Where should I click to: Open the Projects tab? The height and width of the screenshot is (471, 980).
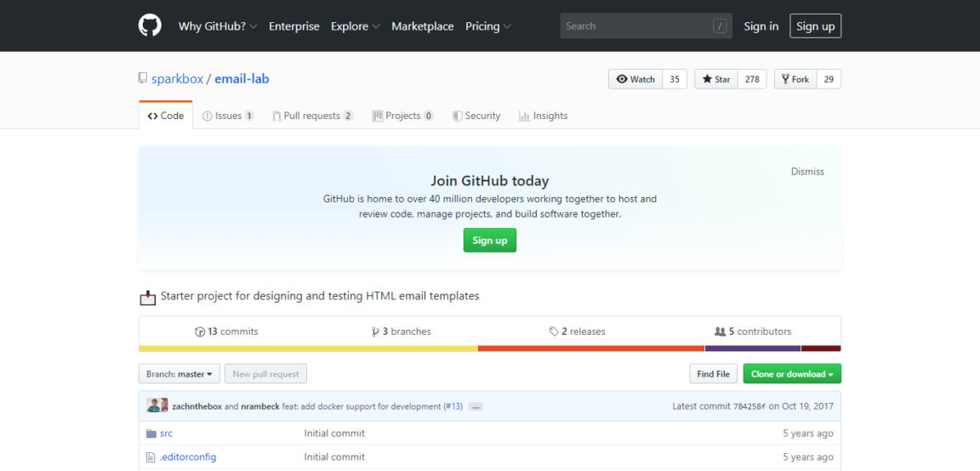point(403,116)
